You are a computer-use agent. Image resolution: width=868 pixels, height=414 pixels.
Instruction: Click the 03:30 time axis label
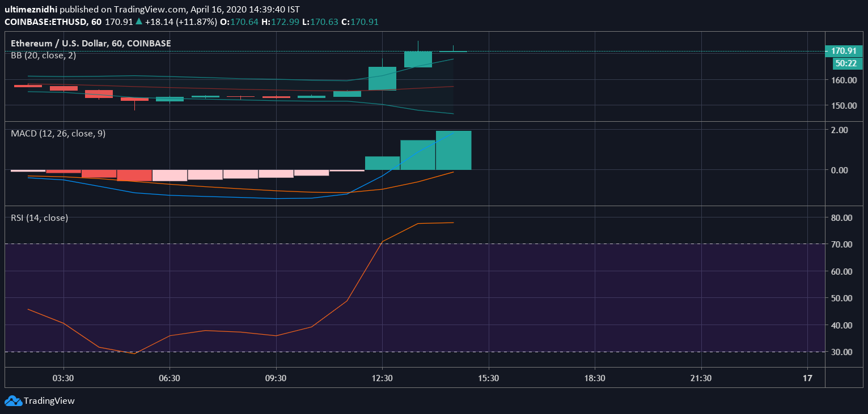tap(63, 378)
